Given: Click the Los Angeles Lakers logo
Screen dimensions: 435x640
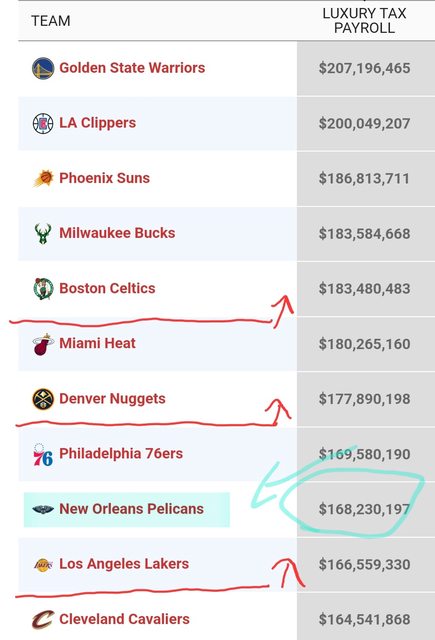Looking at the screenshot, I should pyautogui.click(x=43, y=565).
